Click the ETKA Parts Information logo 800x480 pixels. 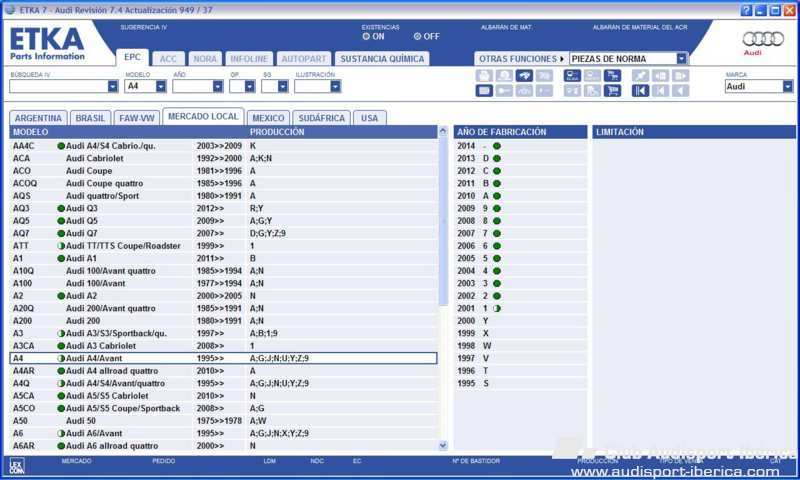[x=47, y=44]
